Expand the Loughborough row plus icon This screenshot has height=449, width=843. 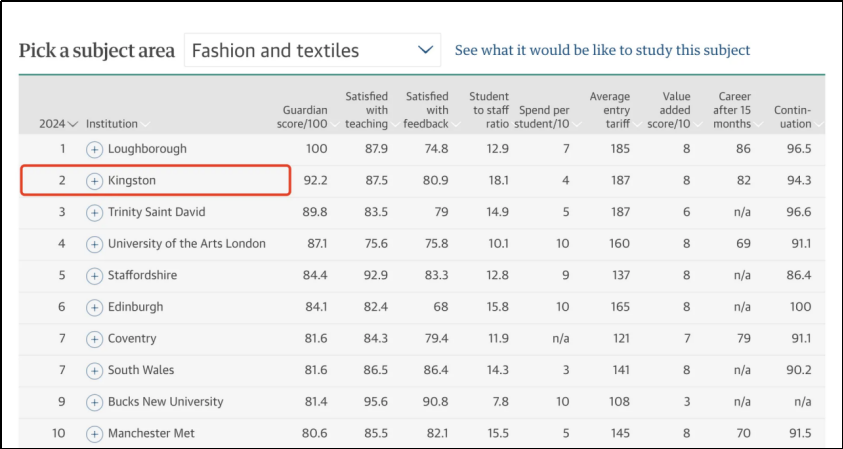point(95,149)
